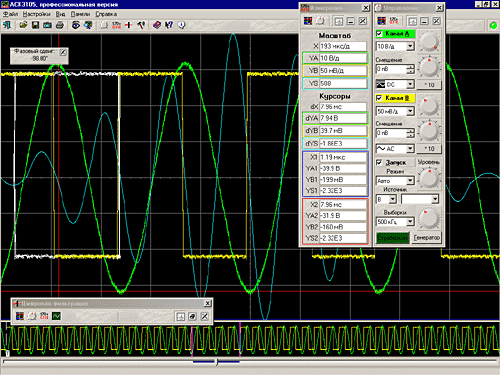Image resolution: width=500 pixels, height=375 pixels.
Task: Toggle the Канал B checkbox
Action: [x=379, y=98]
